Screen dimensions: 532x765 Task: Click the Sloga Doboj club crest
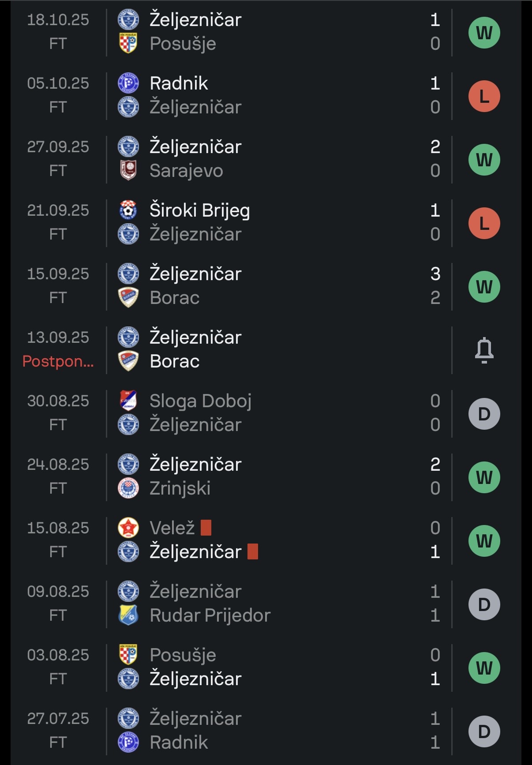tap(128, 401)
